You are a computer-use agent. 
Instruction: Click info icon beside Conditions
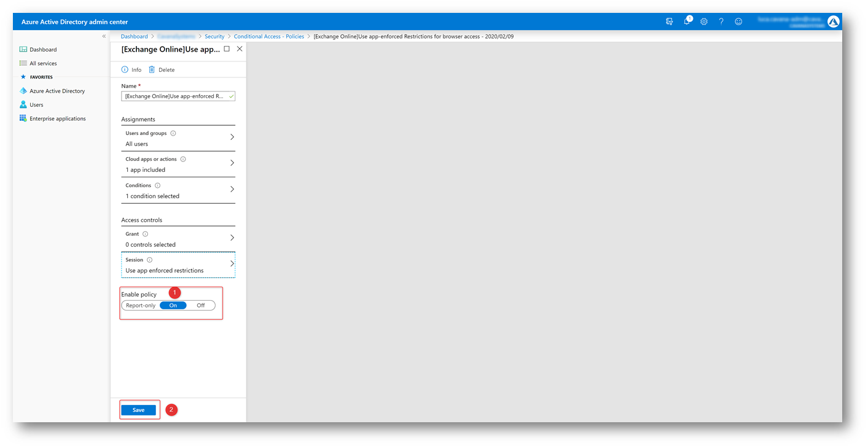[157, 185]
